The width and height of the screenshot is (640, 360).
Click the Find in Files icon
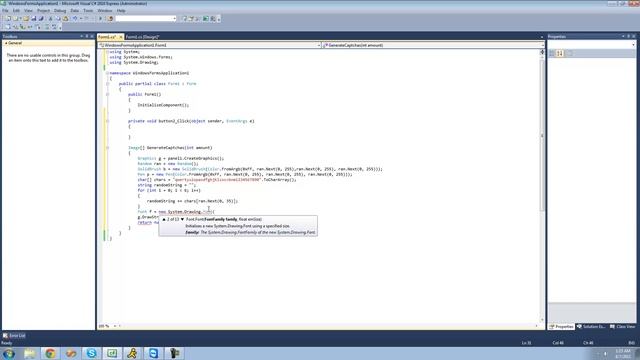click(x=110, y=19)
